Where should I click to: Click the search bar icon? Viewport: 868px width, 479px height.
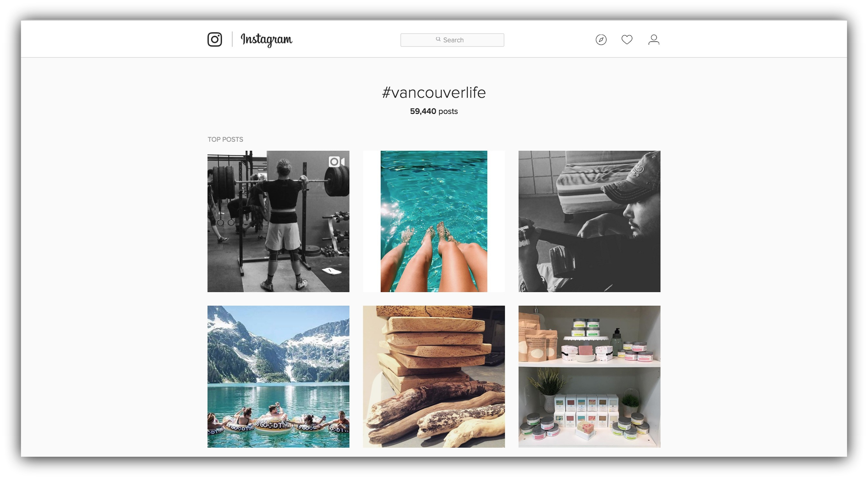pos(436,40)
